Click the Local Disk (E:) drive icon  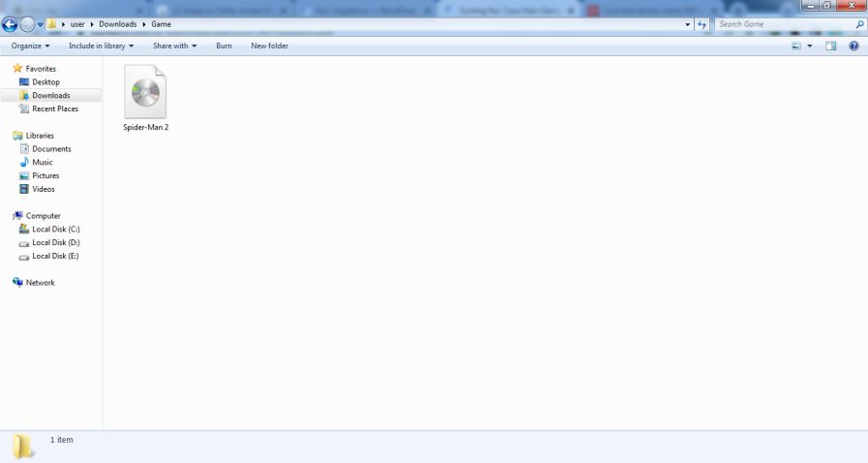click(x=24, y=257)
